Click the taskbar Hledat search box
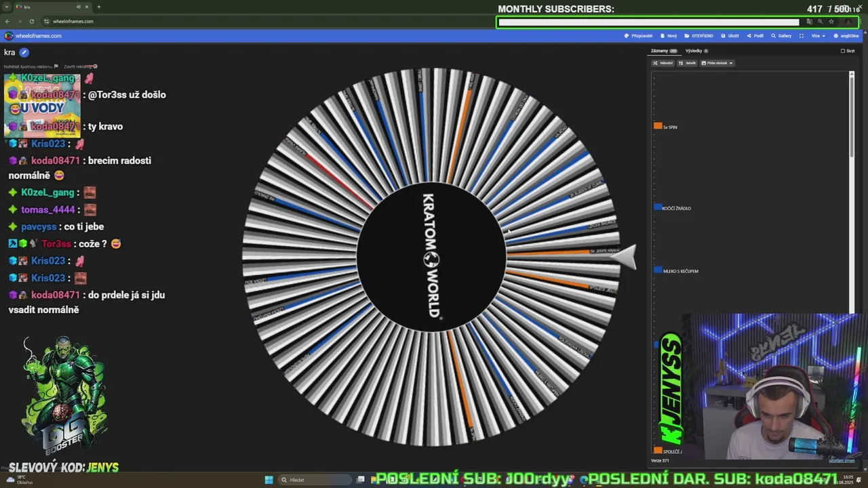 click(313, 480)
